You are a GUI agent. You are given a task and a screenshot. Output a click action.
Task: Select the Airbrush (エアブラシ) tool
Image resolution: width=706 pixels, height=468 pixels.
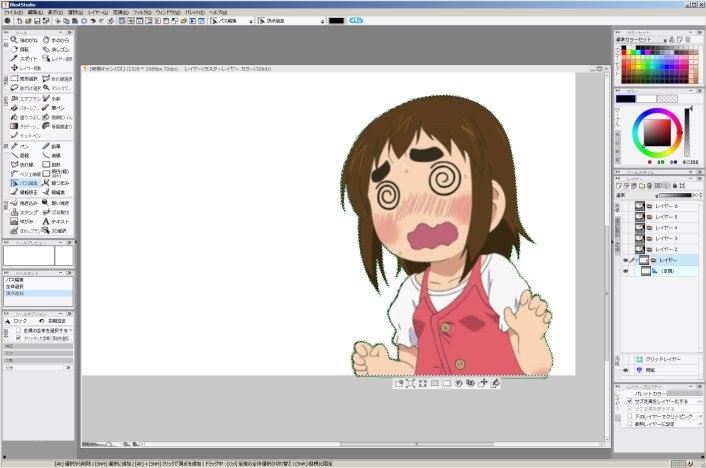pos(25,99)
